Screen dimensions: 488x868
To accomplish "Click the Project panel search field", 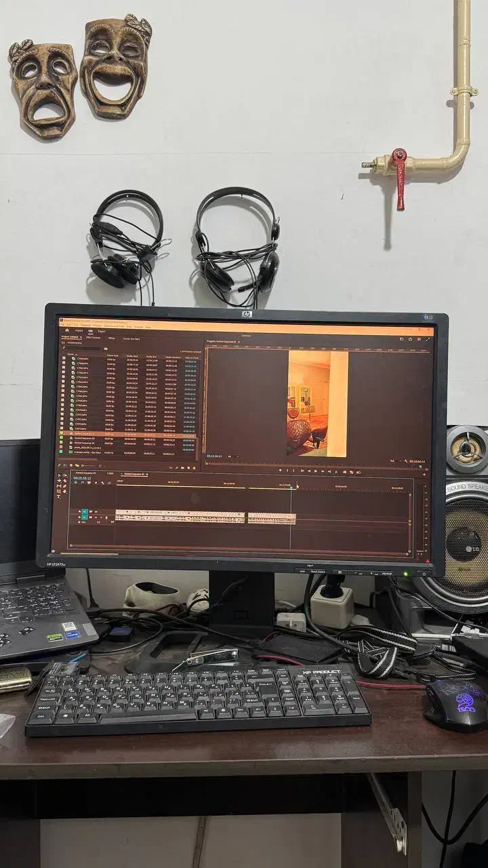I will pyautogui.click(x=81, y=349).
